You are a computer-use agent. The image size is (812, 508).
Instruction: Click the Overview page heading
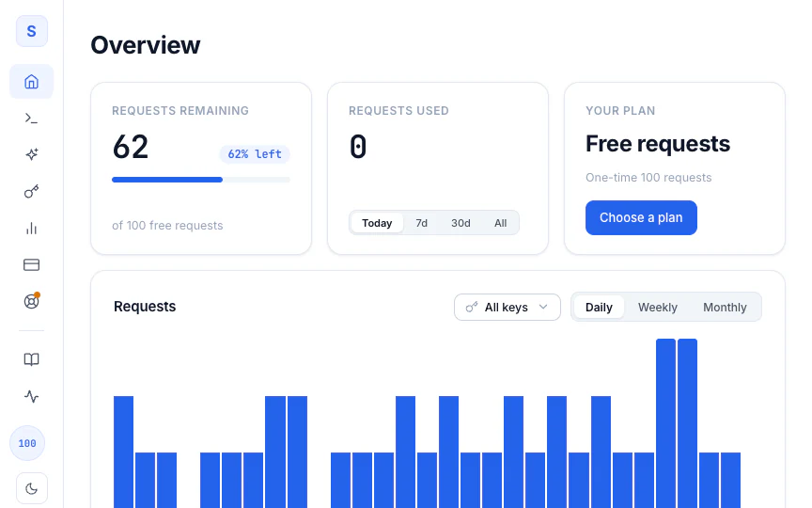point(146,45)
